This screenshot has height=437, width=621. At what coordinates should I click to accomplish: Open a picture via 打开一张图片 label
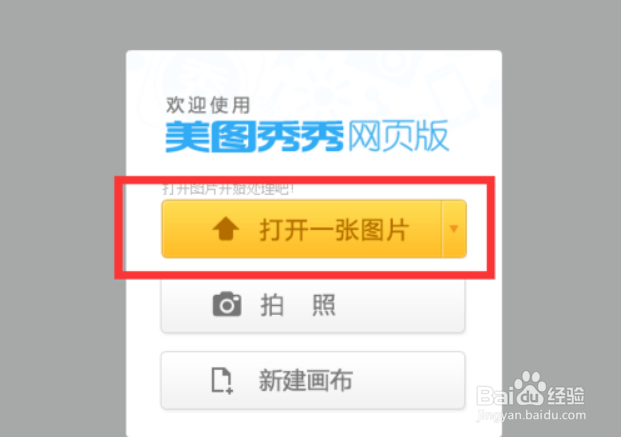coord(334,230)
